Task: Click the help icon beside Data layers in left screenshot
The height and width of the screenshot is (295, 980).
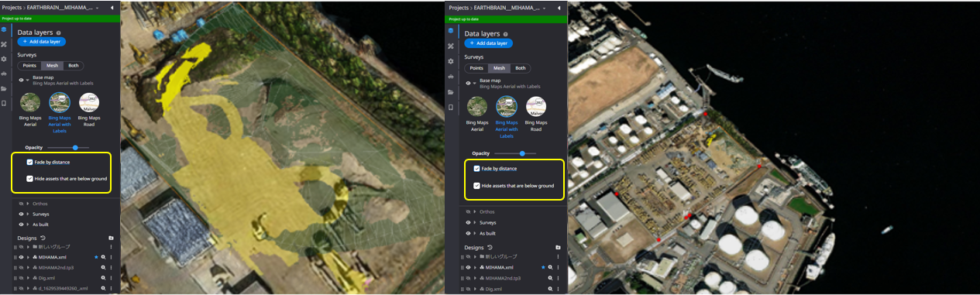Action: [x=58, y=33]
